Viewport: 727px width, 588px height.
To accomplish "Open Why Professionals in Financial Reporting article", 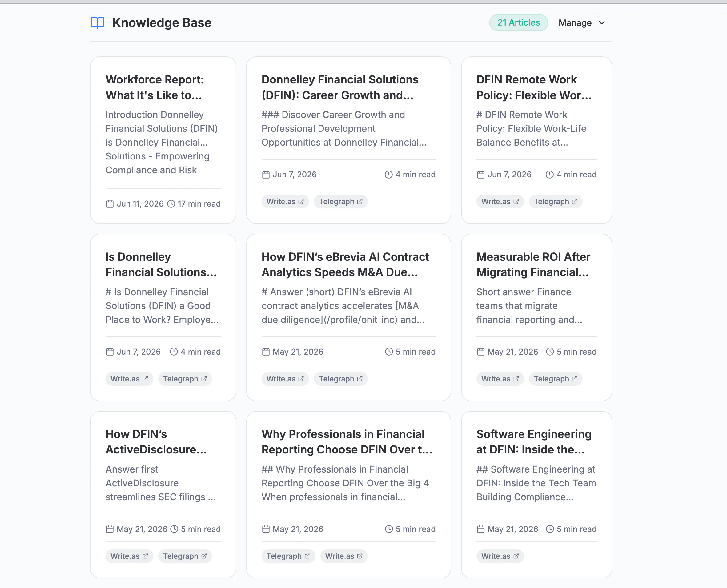I will (x=347, y=442).
